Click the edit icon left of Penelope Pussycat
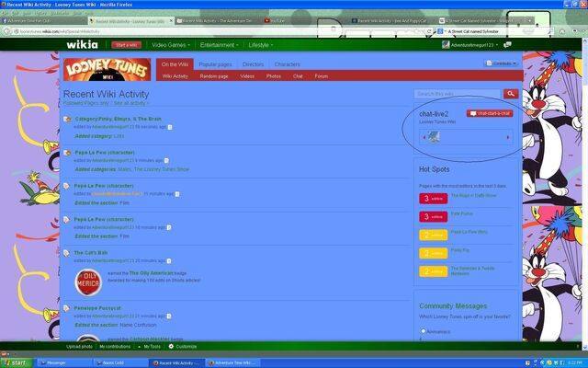The width and height of the screenshot is (588, 368). click(x=67, y=308)
